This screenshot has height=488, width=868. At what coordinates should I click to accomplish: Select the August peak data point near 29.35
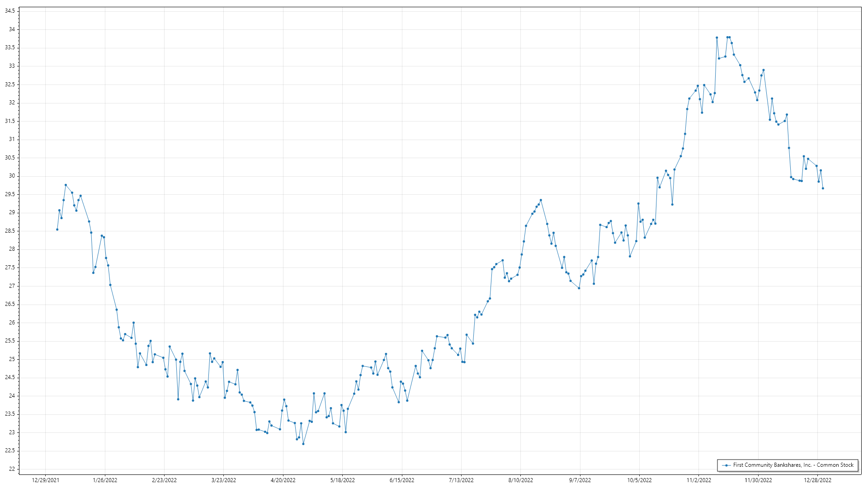click(541, 200)
